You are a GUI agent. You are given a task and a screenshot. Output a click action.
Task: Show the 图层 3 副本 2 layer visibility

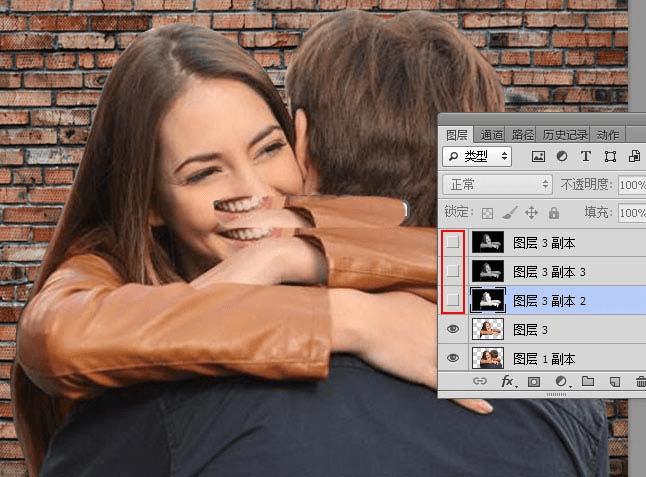pyautogui.click(x=453, y=300)
